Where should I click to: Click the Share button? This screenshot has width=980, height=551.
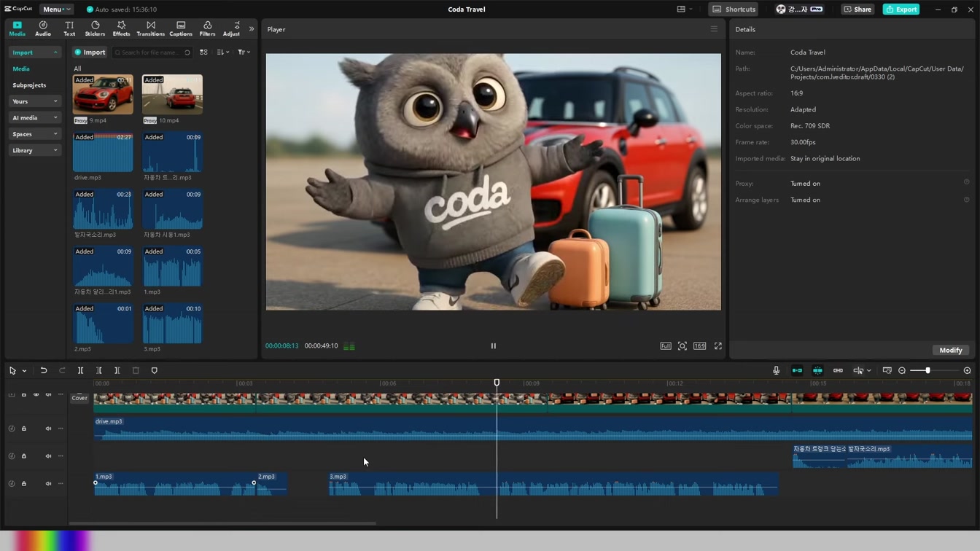(x=857, y=9)
